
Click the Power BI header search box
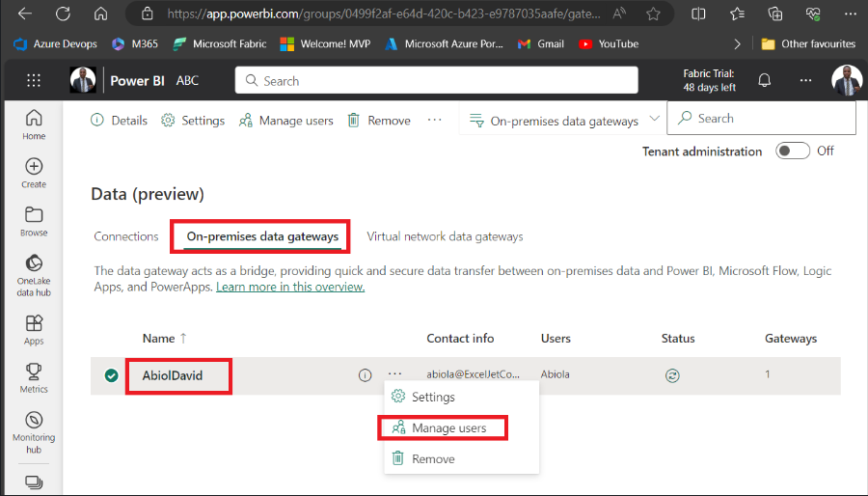(436, 81)
